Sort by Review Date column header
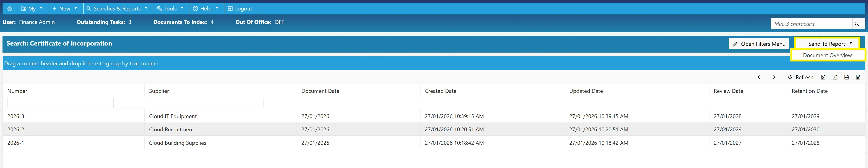 coord(728,91)
